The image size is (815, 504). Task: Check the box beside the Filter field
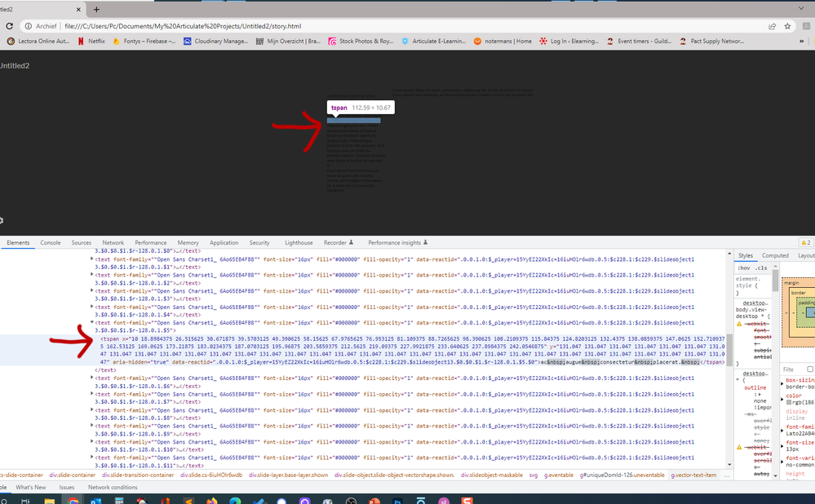coord(810,369)
